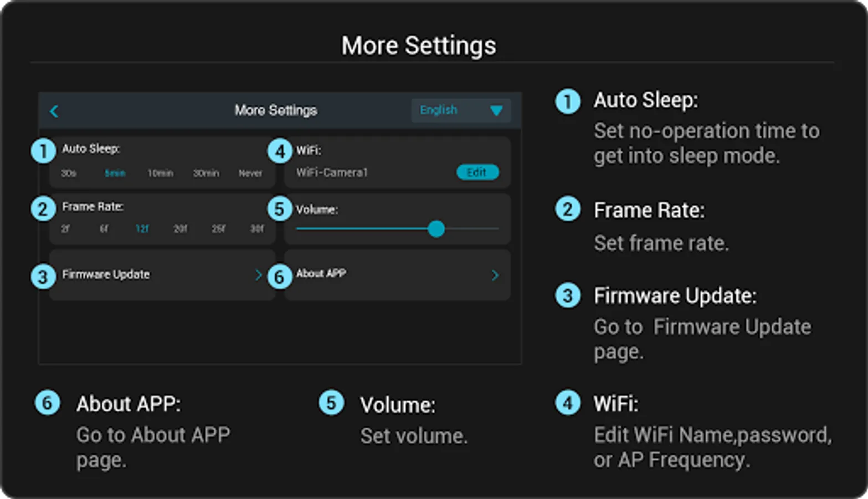Click the chevron on Firmware Update row

click(x=259, y=275)
